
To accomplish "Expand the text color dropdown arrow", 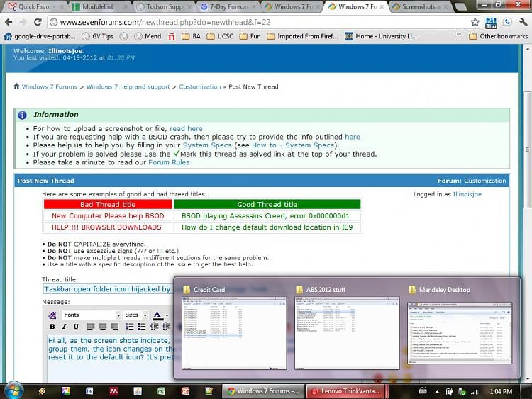I will coord(167,315).
